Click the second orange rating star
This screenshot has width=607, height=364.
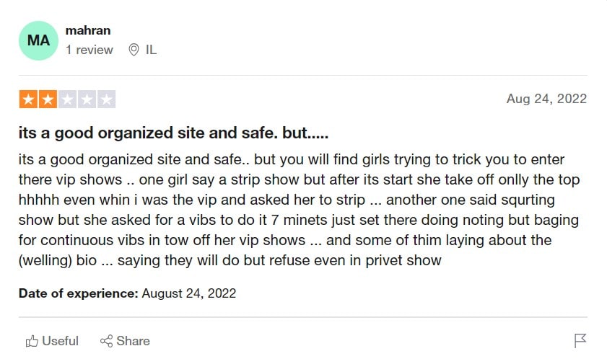tap(48, 99)
